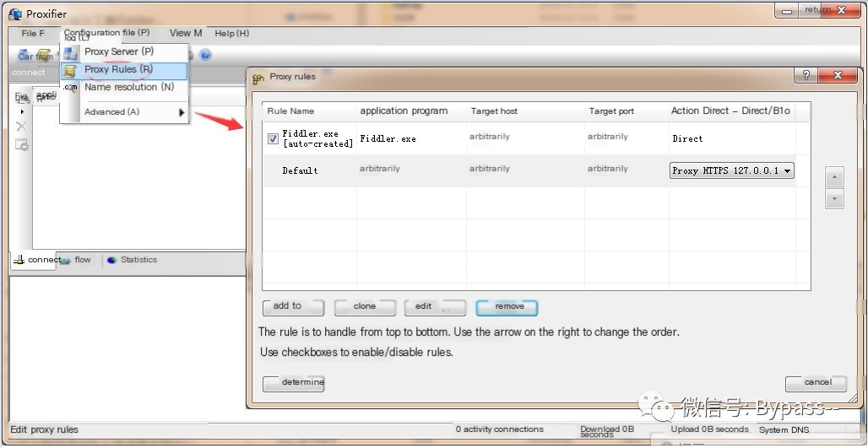Screen dimensions: 868x448
Task: Click the Direct action cell of Fiddler rule
Action: coord(687,139)
